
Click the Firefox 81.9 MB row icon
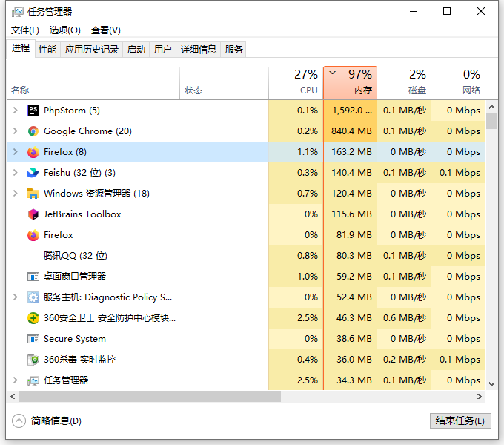coord(33,235)
